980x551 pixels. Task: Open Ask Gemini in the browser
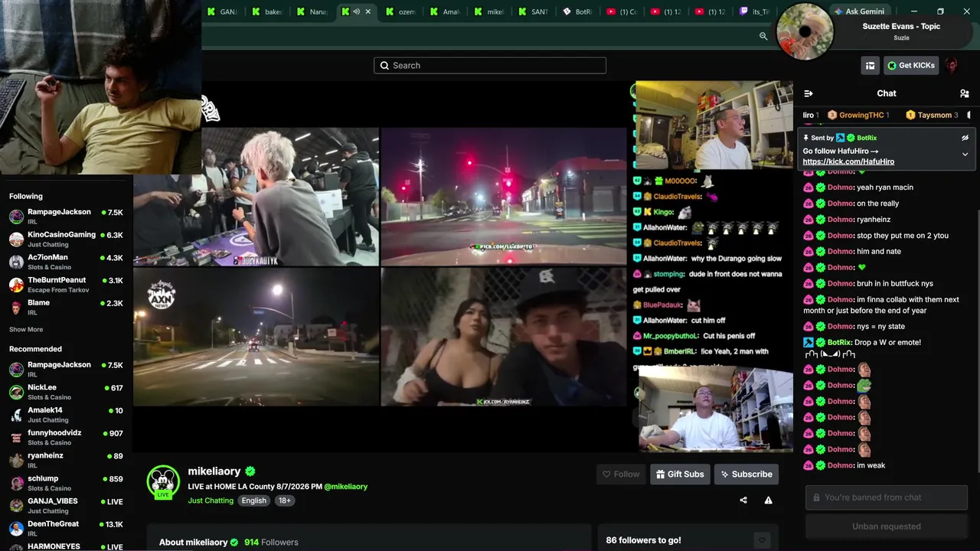tap(859, 11)
